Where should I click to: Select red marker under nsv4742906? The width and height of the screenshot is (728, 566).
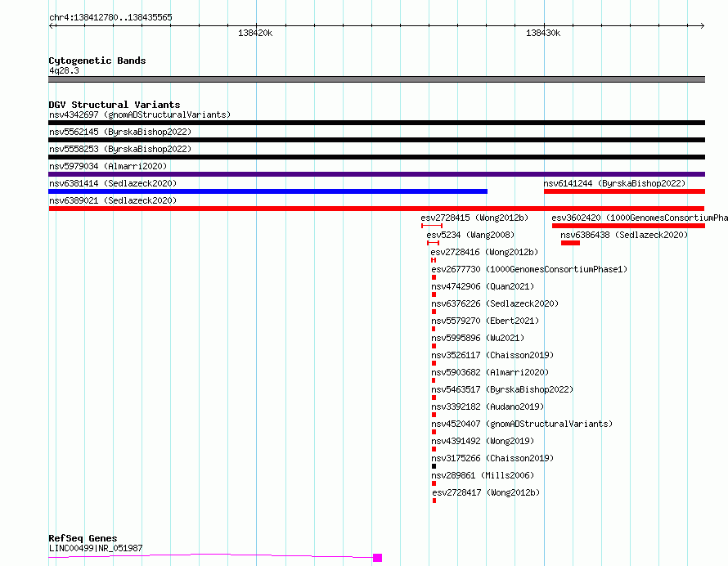pyautogui.click(x=434, y=294)
